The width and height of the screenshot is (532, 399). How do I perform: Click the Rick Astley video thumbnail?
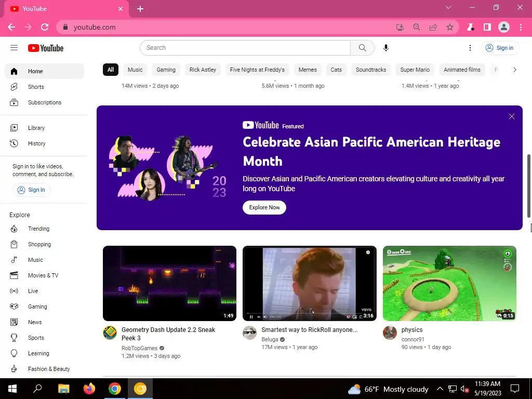coord(310,283)
